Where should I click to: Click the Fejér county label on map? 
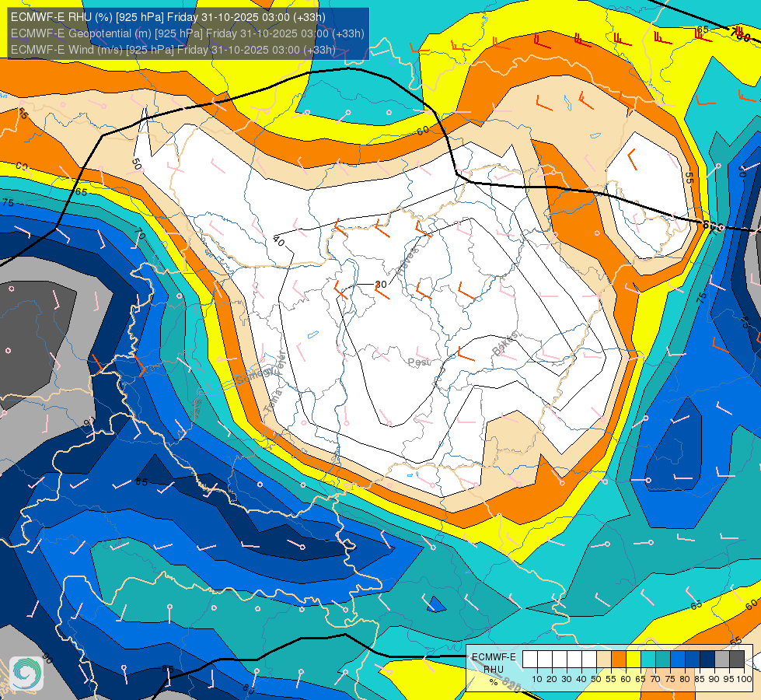coord(280,363)
